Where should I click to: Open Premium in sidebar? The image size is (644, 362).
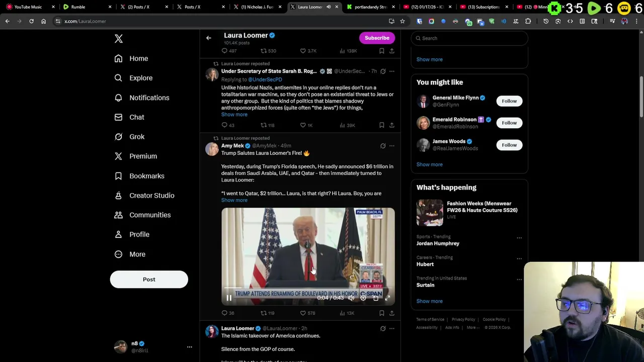135,156
